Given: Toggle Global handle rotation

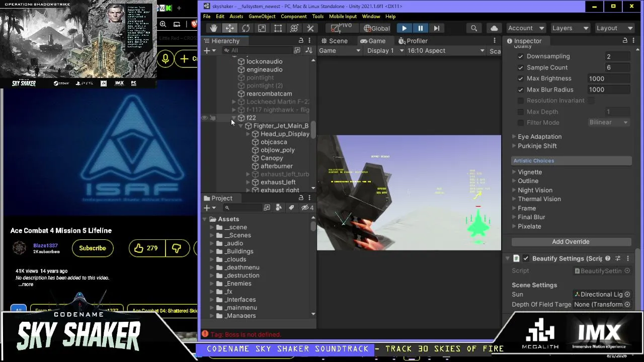Looking at the screenshot, I should [377, 28].
